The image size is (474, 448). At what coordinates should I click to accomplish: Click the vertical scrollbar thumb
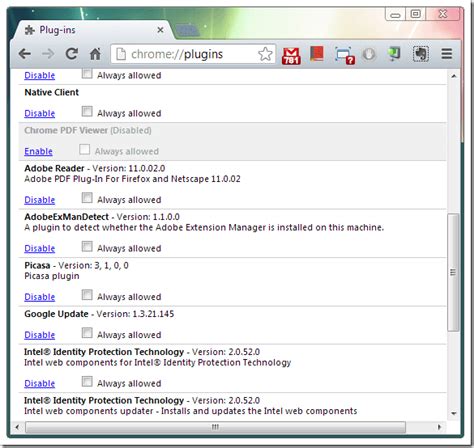(453, 272)
